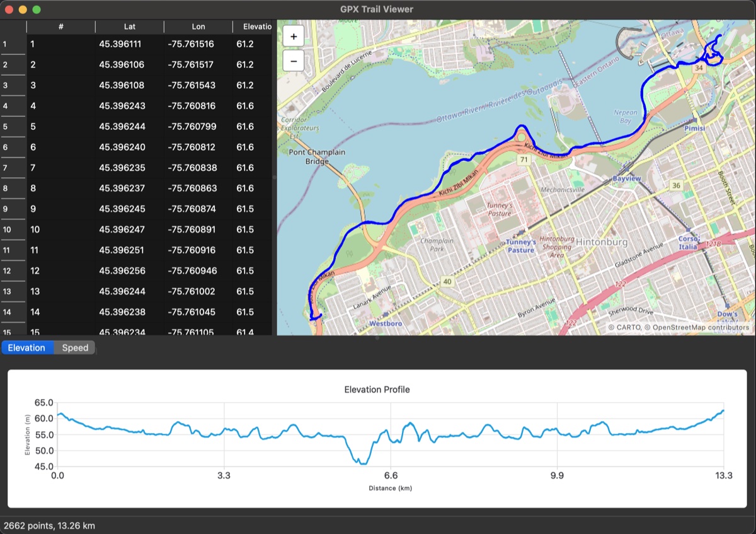Sort by the Elevation column header
This screenshot has height=534, width=756.
pos(253,26)
